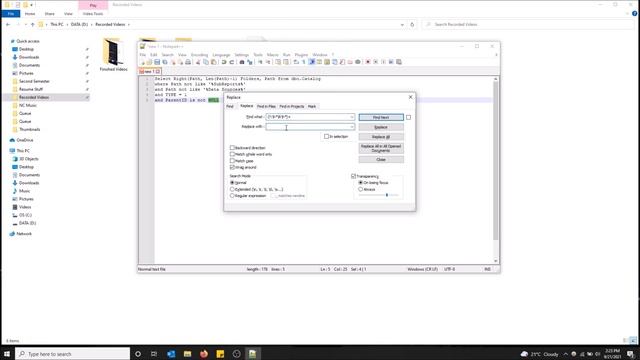Click the Replace All button
This screenshot has height=360, width=640.
[381, 137]
